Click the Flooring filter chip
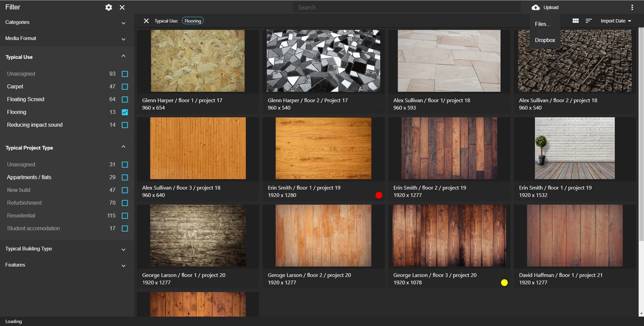The height and width of the screenshot is (326, 644). 193,21
